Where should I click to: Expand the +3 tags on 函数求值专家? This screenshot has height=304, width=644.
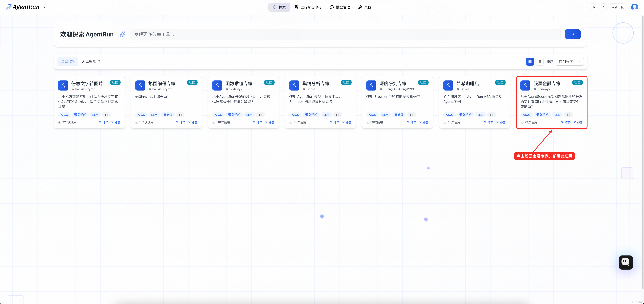[x=260, y=115]
